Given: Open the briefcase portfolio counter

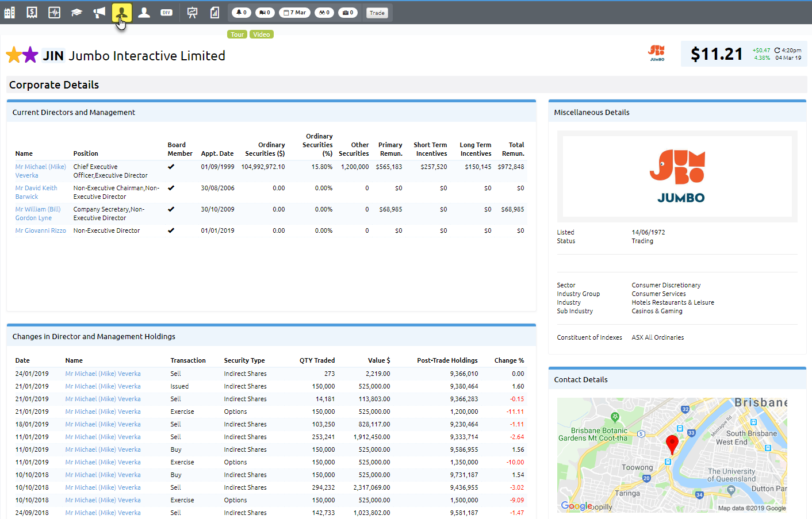Looking at the screenshot, I should [348, 12].
